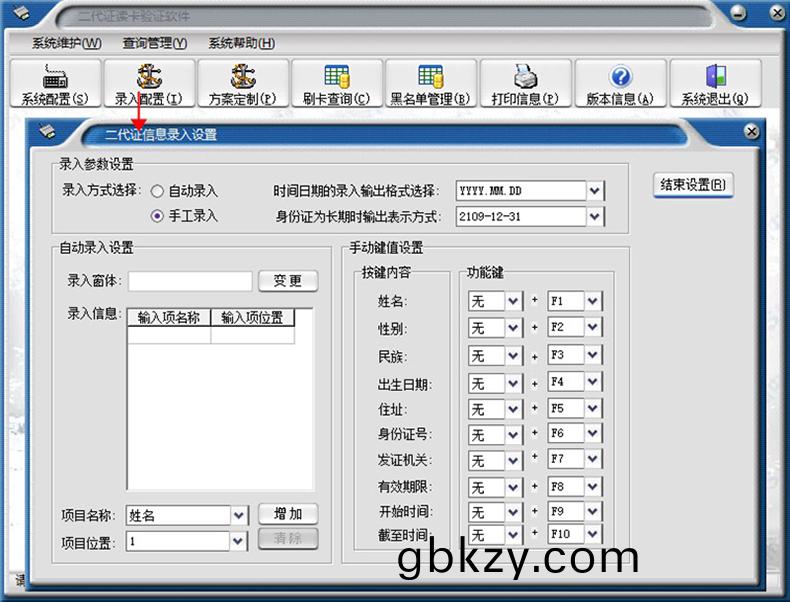Open 方案定制(P) toolbar button
This screenshot has width=790, height=602.
243,83
